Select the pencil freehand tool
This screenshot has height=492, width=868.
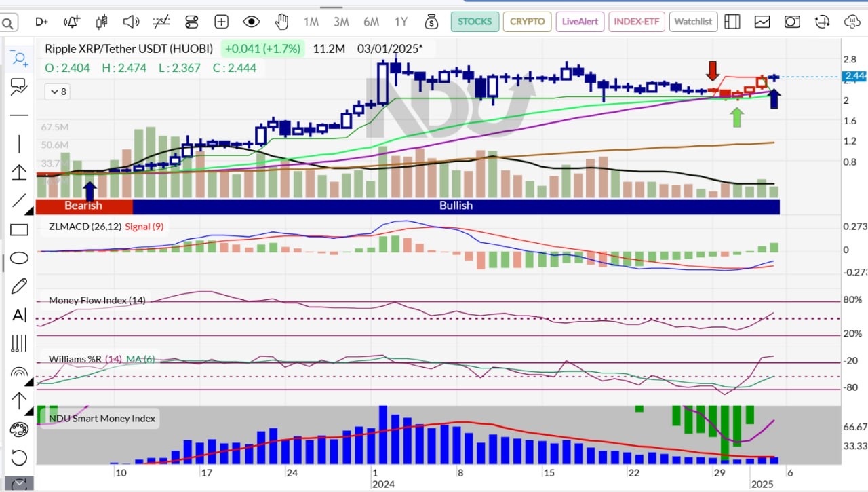[19, 286]
